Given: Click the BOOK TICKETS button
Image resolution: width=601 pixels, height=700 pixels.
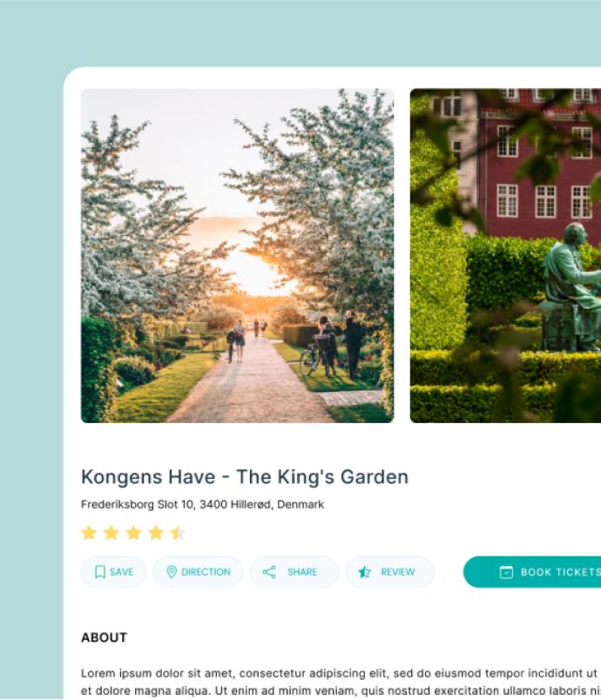Looking at the screenshot, I should 532,572.
